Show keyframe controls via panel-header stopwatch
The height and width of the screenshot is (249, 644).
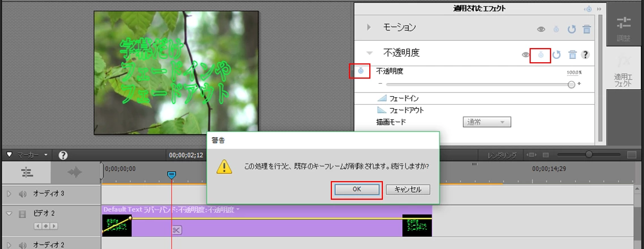pyautogui.click(x=588, y=8)
